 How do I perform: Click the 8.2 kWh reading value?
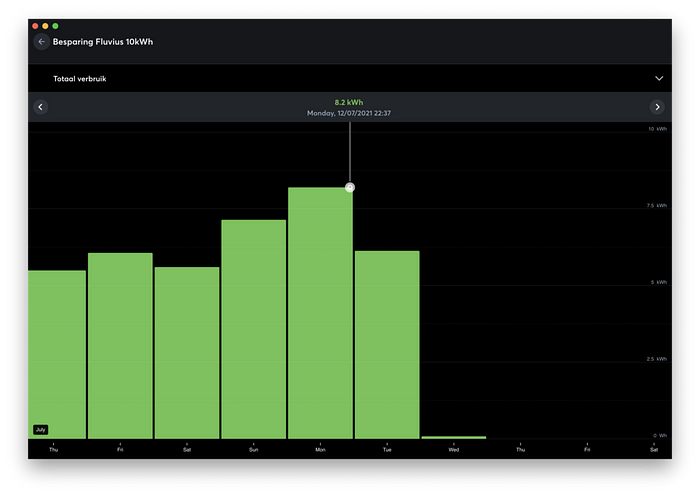tap(349, 102)
